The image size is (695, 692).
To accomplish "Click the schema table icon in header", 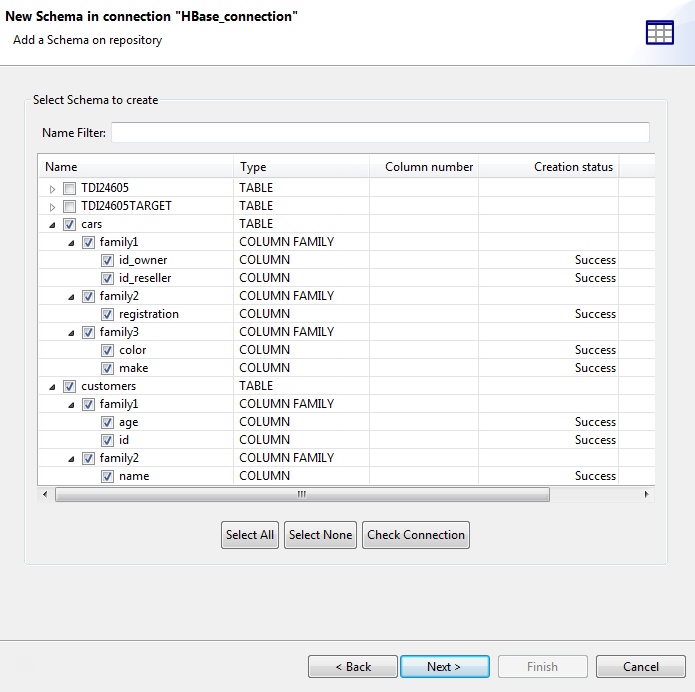I will [659, 33].
